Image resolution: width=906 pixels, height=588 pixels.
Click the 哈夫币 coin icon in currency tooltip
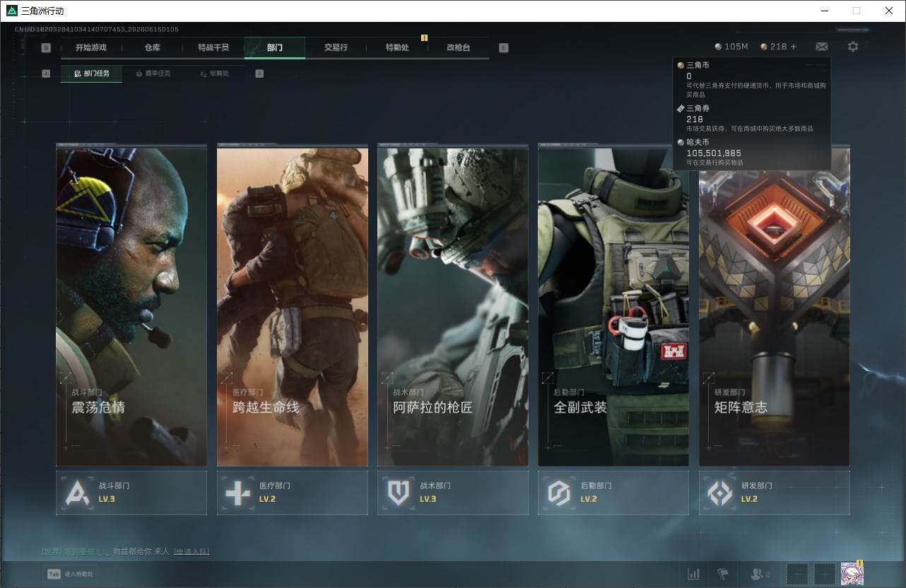[x=681, y=143]
